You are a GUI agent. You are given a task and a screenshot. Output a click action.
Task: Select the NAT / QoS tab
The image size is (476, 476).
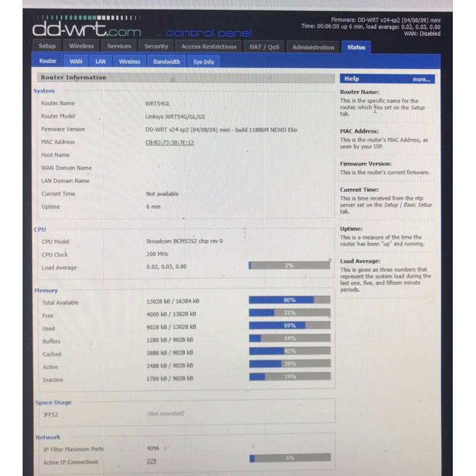coord(264,47)
